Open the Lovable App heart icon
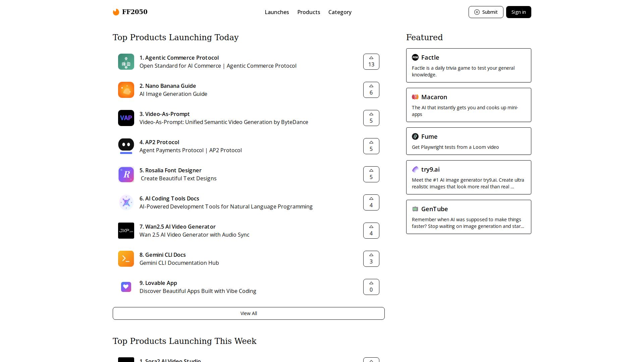Image resolution: width=644 pixels, height=362 pixels. (x=126, y=287)
